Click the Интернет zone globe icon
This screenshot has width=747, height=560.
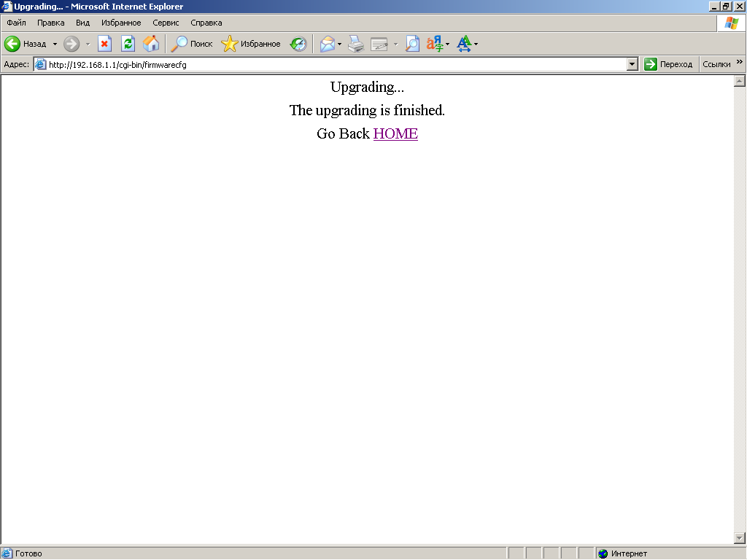coord(603,553)
